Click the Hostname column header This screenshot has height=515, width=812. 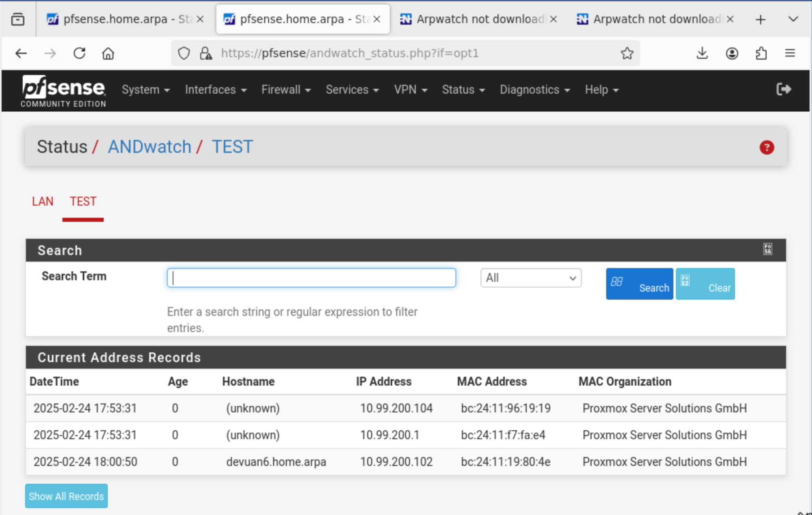(248, 382)
